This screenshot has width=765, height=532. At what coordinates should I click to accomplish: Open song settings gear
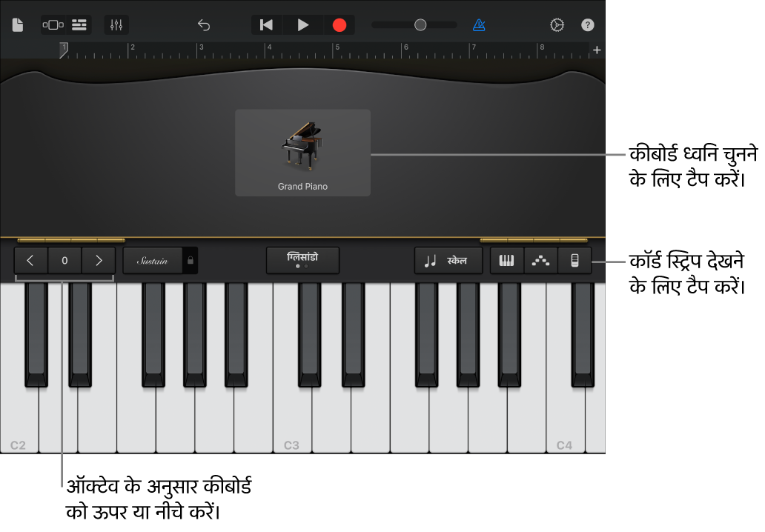pyautogui.click(x=557, y=25)
